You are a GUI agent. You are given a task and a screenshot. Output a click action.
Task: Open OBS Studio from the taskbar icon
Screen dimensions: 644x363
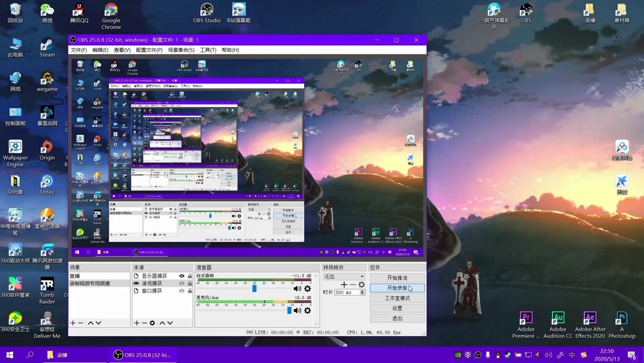pyautogui.click(x=118, y=355)
